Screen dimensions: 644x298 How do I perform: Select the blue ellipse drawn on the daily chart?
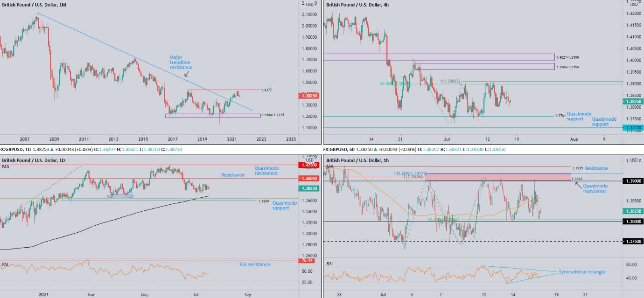pos(120,196)
